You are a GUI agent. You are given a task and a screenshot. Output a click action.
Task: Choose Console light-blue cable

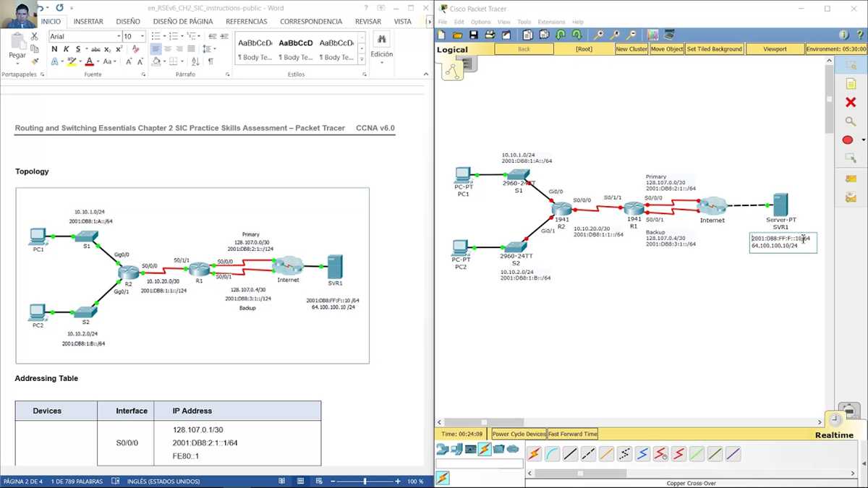[x=552, y=454]
